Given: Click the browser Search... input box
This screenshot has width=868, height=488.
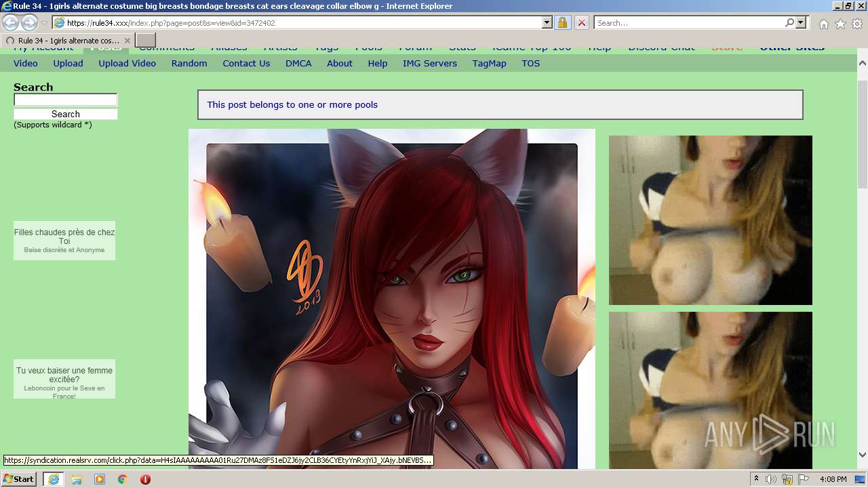Looking at the screenshot, I should [x=690, y=22].
